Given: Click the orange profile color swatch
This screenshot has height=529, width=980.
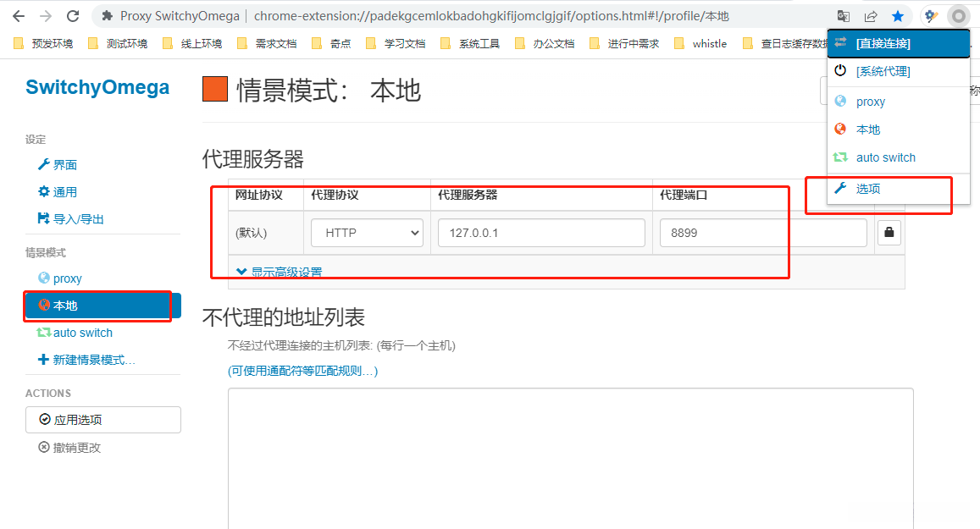Looking at the screenshot, I should click(x=215, y=90).
